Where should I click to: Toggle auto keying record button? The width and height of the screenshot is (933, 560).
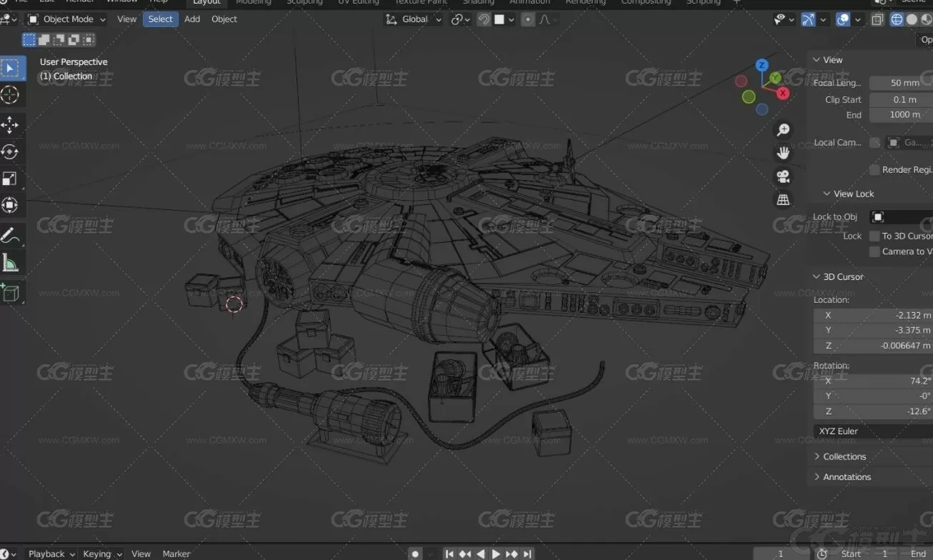click(x=415, y=554)
